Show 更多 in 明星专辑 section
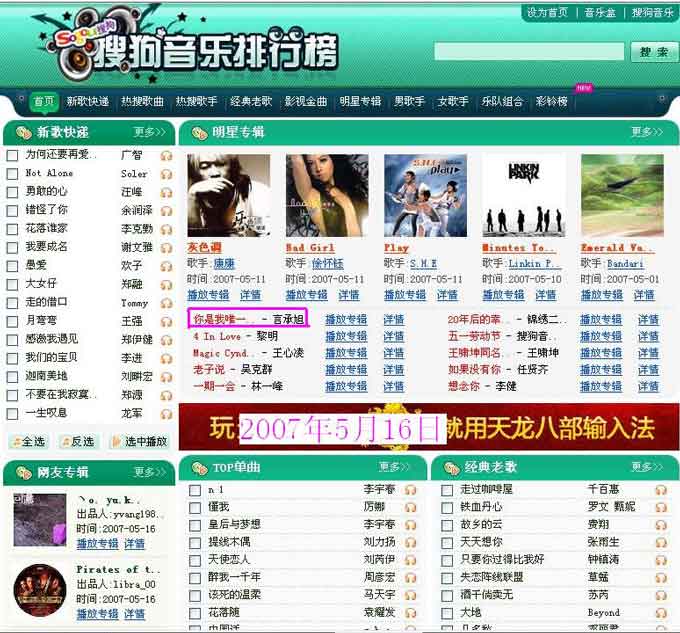 coord(647,132)
